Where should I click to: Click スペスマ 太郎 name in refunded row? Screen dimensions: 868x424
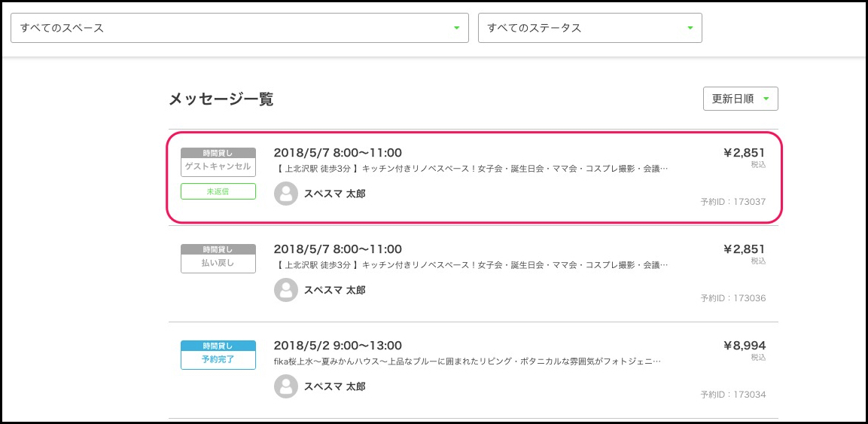[x=334, y=290]
